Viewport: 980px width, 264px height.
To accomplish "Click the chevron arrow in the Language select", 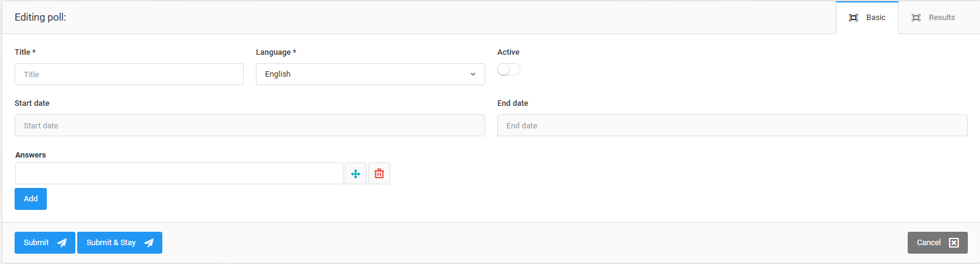I will 473,74.
